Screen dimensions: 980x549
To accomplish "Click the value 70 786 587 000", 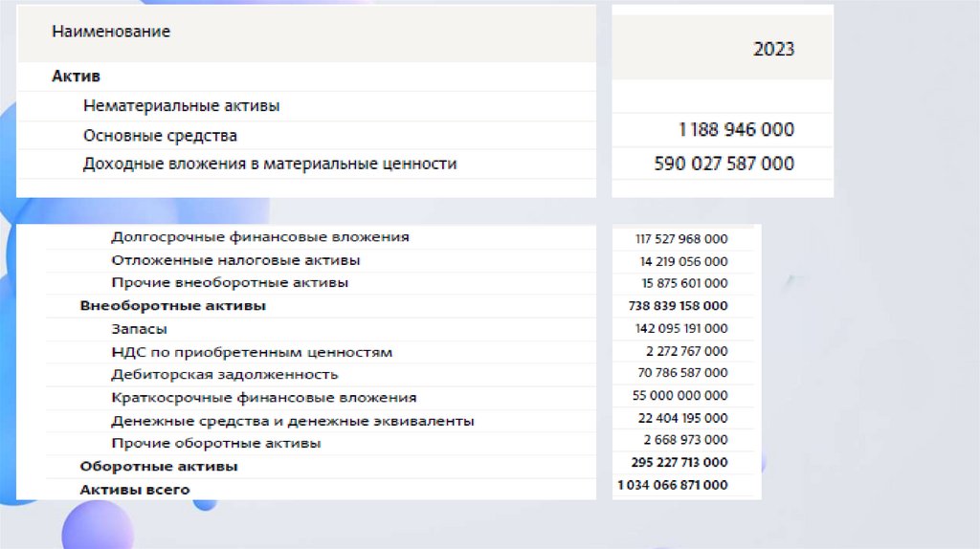I will (x=682, y=372).
